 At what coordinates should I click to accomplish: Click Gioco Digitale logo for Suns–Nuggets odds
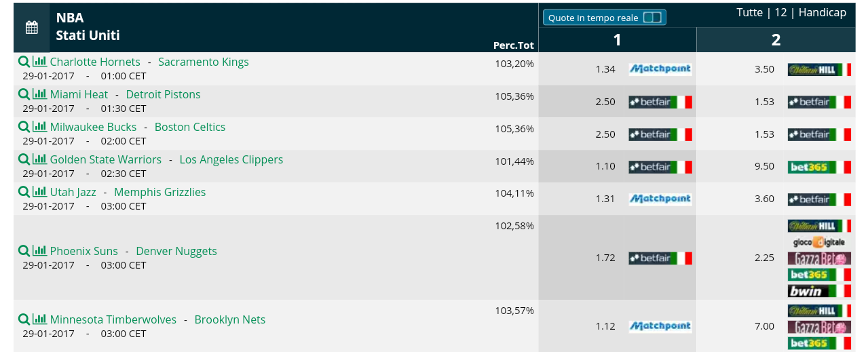(819, 242)
